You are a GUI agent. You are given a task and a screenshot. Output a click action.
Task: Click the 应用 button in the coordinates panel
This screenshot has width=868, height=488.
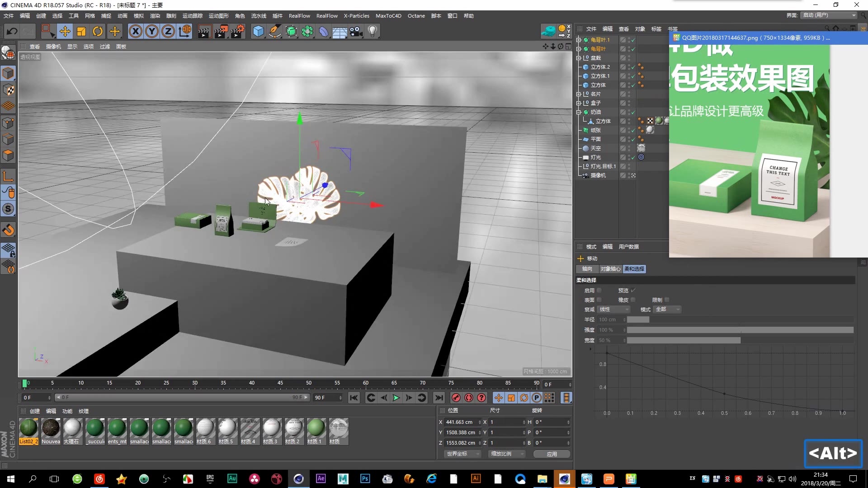551,454
